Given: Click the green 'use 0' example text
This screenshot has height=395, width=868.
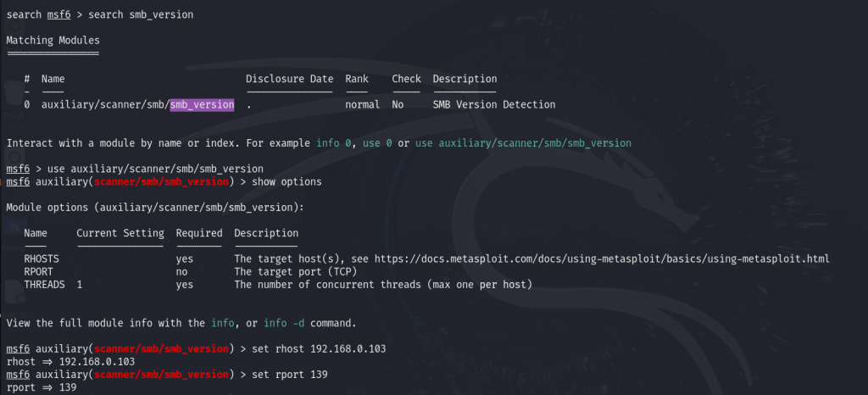Looking at the screenshot, I should pos(377,143).
